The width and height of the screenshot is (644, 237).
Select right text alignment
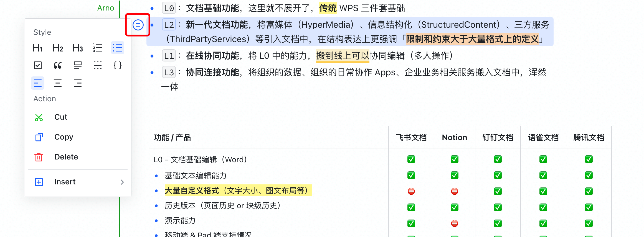tap(78, 83)
